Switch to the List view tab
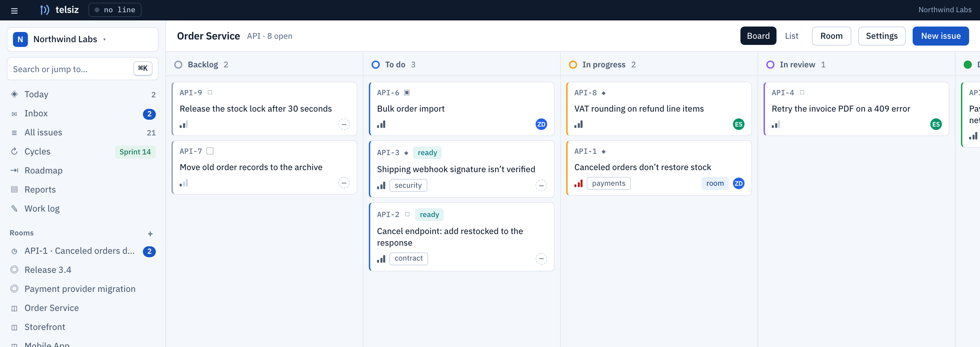Viewport: 980px width, 347px height. click(x=791, y=36)
